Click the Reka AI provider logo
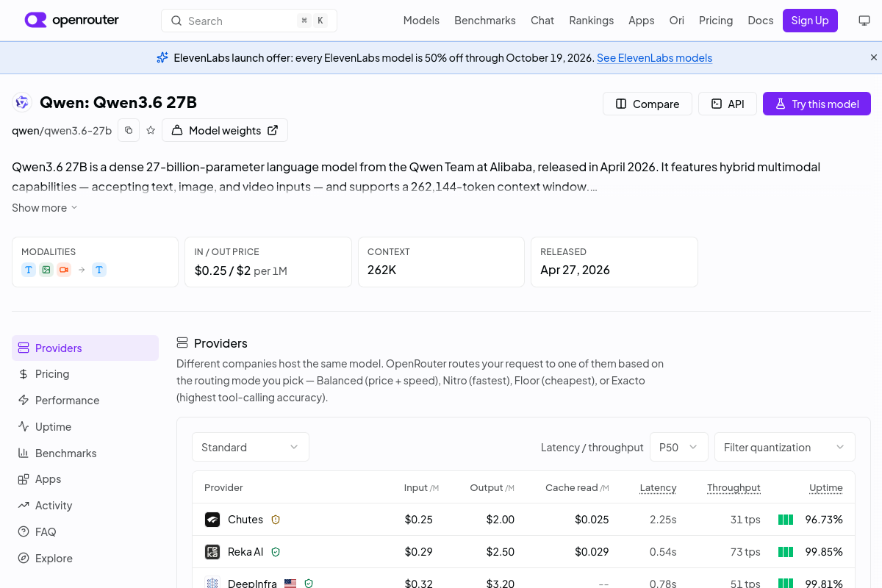Viewport: 882px width, 588px height. 212,552
